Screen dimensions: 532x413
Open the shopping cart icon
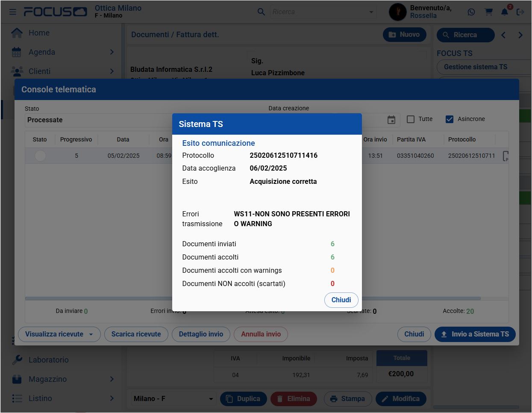pos(488,12)
